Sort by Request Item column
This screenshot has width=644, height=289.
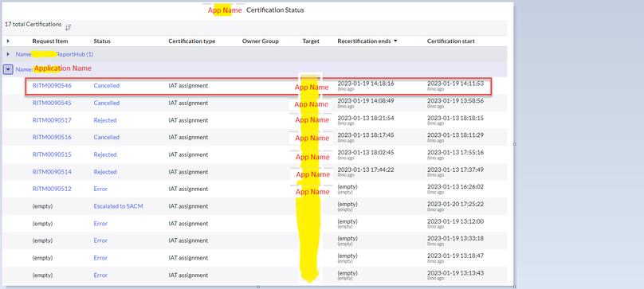[x=50, y=41]
